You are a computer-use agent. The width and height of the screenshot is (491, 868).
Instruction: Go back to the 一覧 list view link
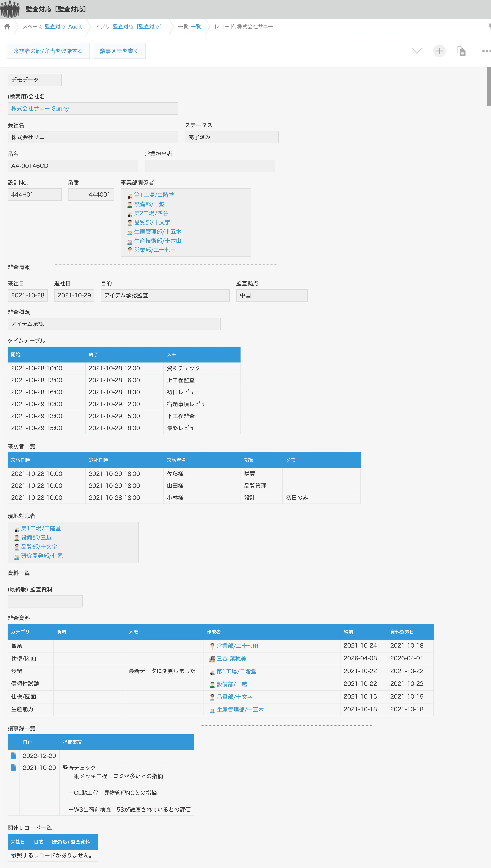click(x=196, y=27)
